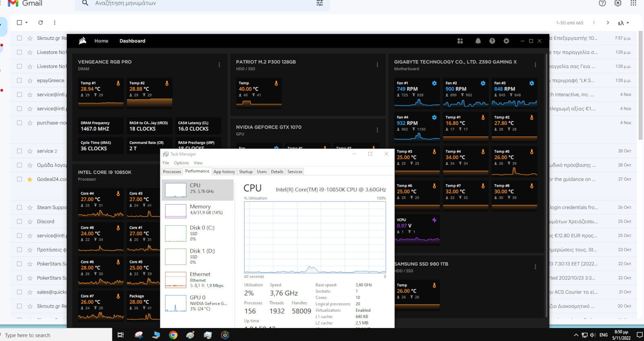644x341 pixels.
Task: Click thermometer icon on Vengeance Temp #2 tile
Action: [167, 83]
